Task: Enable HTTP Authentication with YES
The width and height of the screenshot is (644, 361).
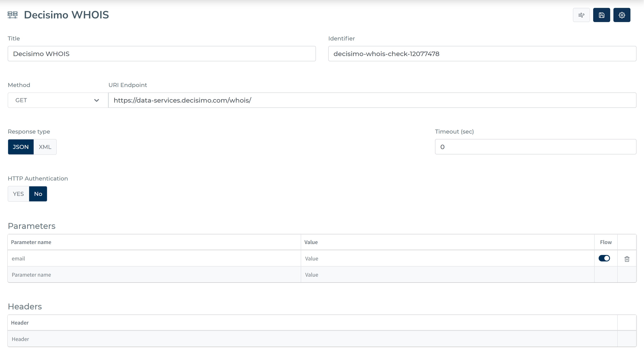Action: 18,194
